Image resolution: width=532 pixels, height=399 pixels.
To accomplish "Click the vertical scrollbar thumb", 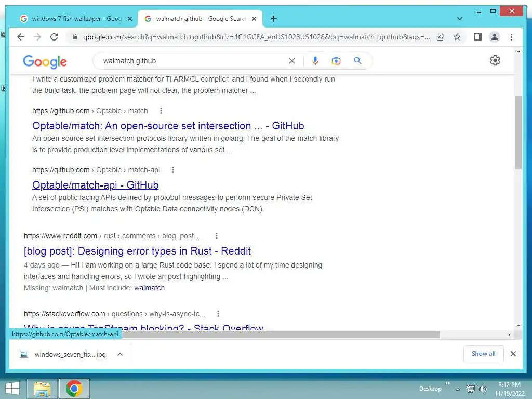I will pos(518,132).
